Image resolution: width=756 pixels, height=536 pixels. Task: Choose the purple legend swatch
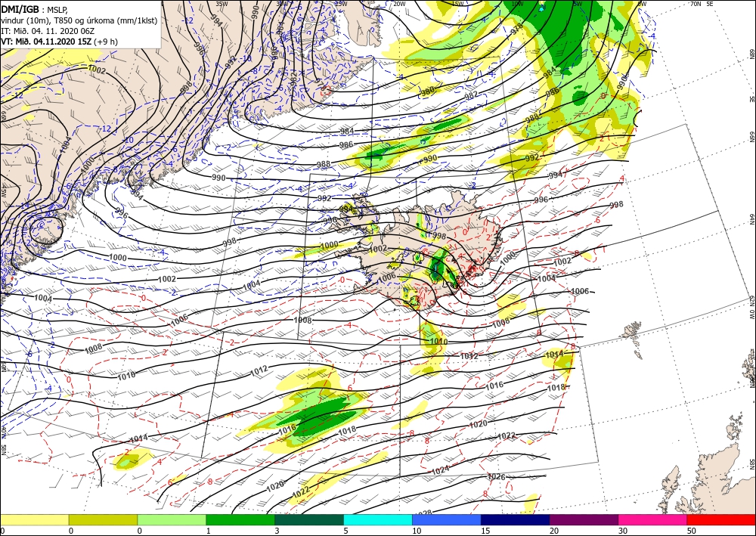click(x=584, y=519)
